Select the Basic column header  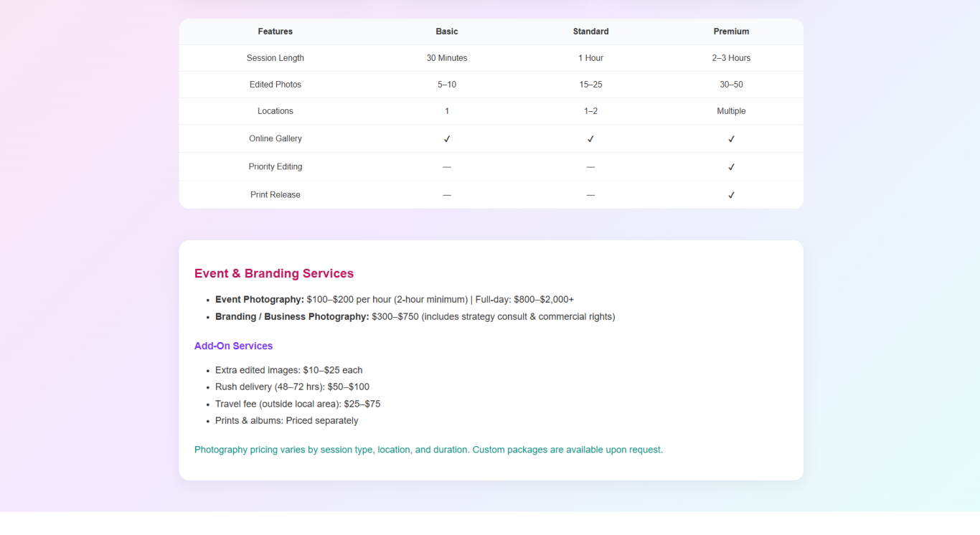click(447, 32)
